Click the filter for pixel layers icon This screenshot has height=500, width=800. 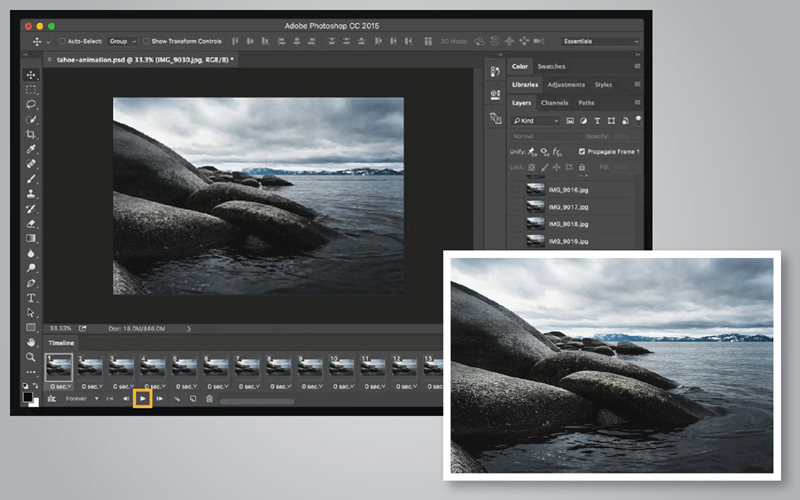[570, 120]
